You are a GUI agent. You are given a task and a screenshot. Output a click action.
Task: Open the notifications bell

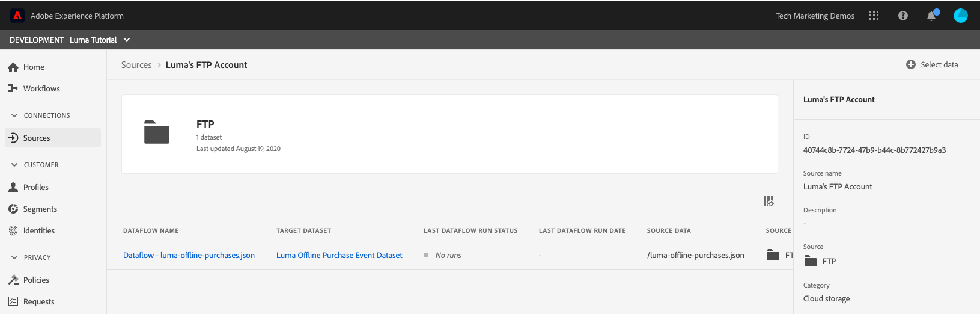(931, 16)
